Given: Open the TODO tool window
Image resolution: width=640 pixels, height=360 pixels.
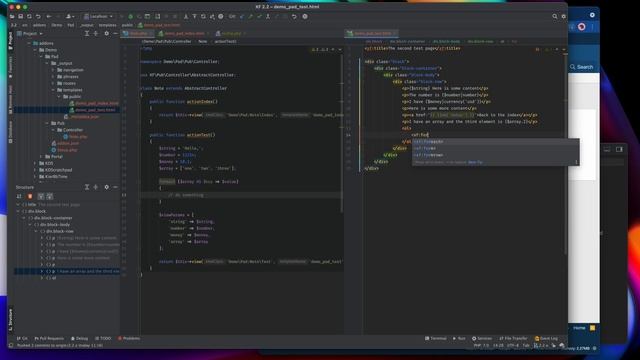Looking at the screenshot, I should coord(103,338).
